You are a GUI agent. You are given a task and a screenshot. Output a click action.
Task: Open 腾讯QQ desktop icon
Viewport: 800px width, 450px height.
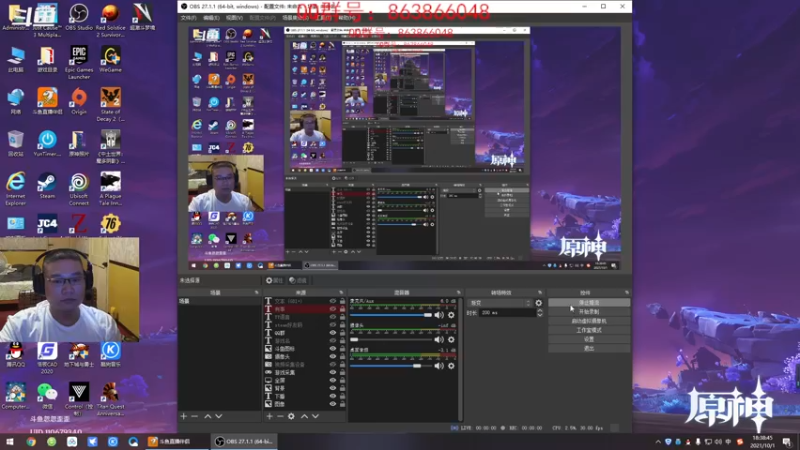(15, 355)
